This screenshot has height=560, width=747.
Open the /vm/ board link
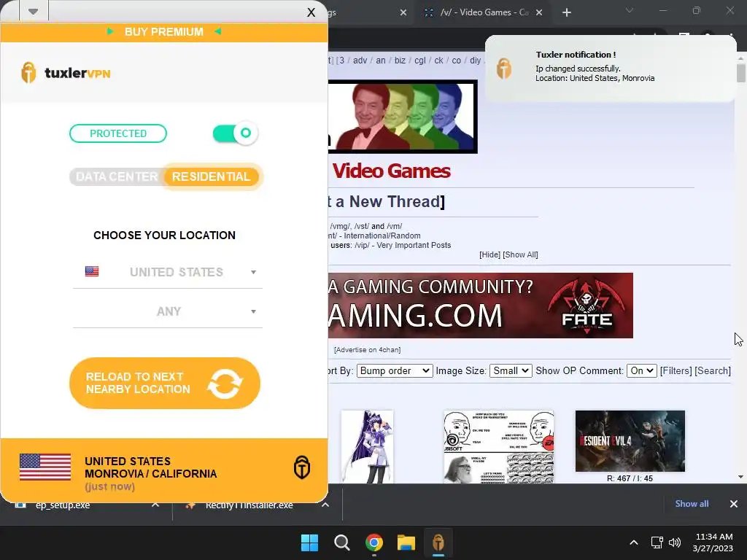click(x=394, y=226)
